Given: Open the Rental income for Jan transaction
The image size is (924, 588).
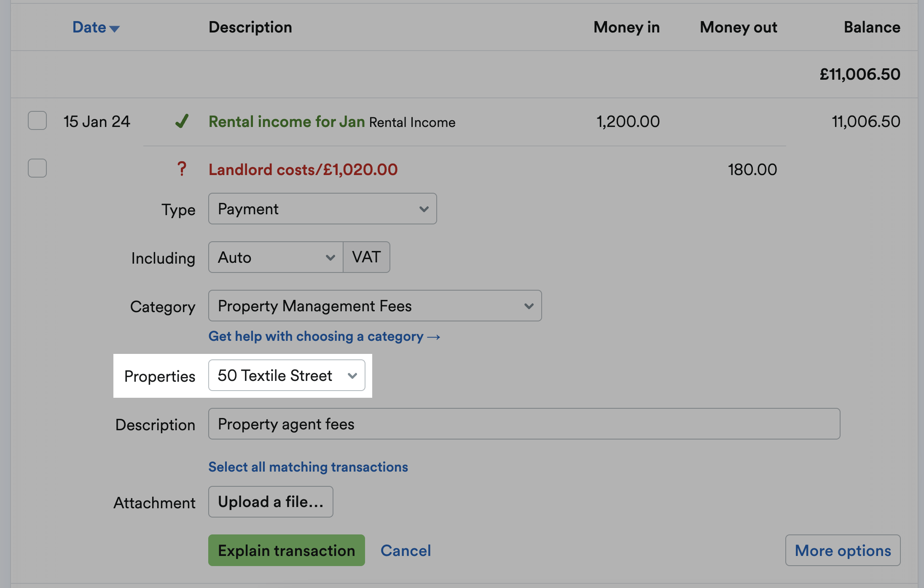Looking at the screenshot, I should (287, 122).
